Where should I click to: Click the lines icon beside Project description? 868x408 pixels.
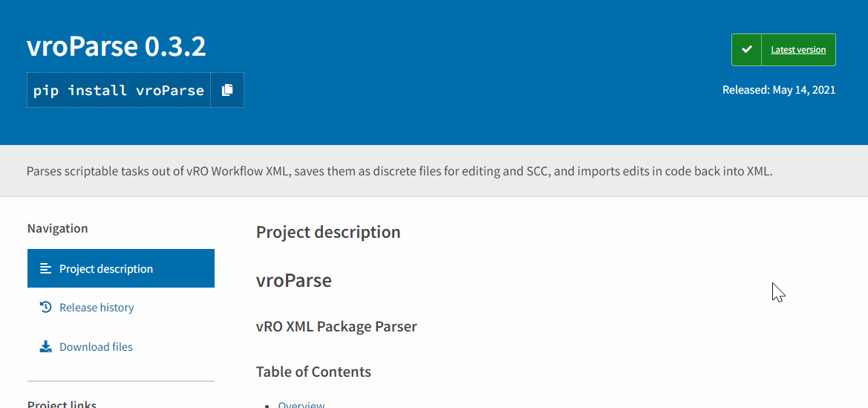(46, 268)
